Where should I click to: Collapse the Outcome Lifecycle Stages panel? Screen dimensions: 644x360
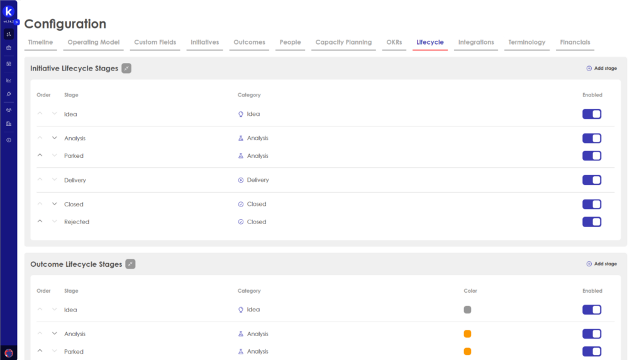[x=130, y=264]
